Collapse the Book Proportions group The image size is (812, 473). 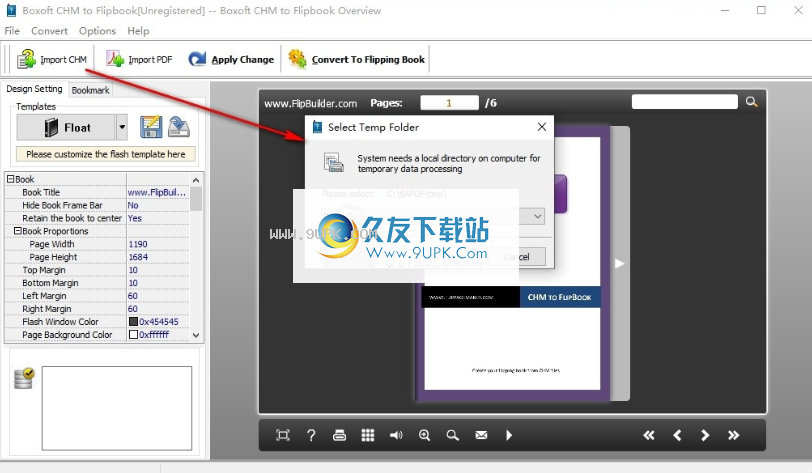coord(18,231)
